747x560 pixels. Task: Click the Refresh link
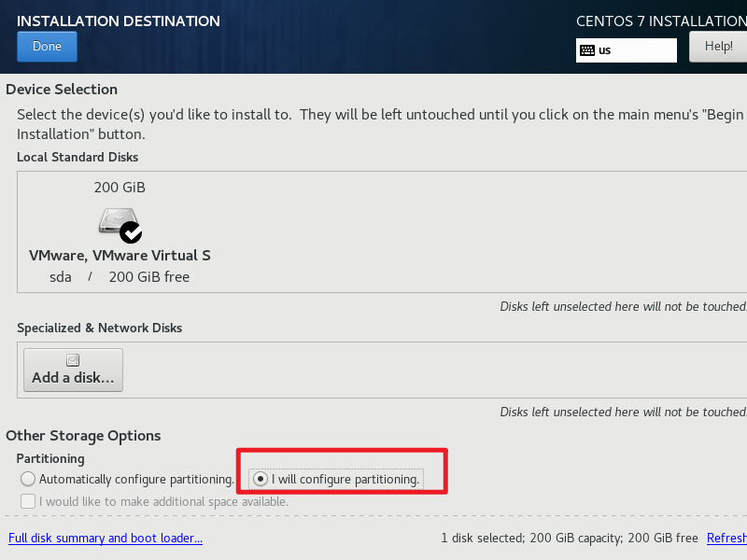pos(726,539)
